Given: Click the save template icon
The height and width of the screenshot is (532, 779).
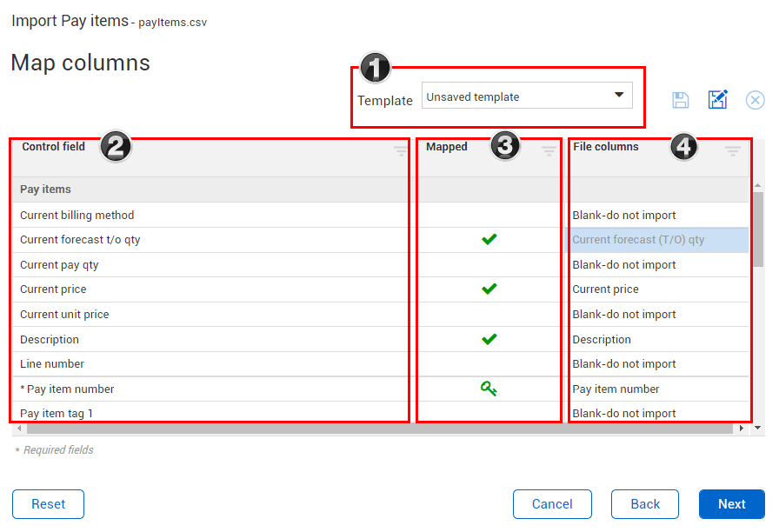Looking at the screenshot, I should coord(681,100).
